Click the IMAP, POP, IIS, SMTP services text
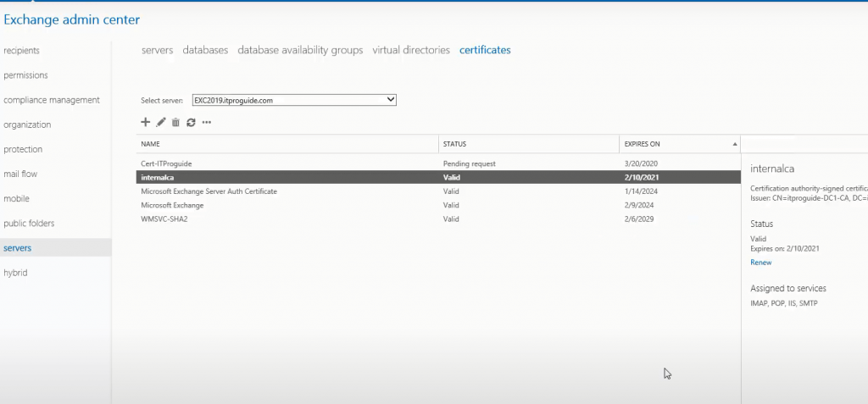Screen dimensions: 868x404 click(784, 303)
